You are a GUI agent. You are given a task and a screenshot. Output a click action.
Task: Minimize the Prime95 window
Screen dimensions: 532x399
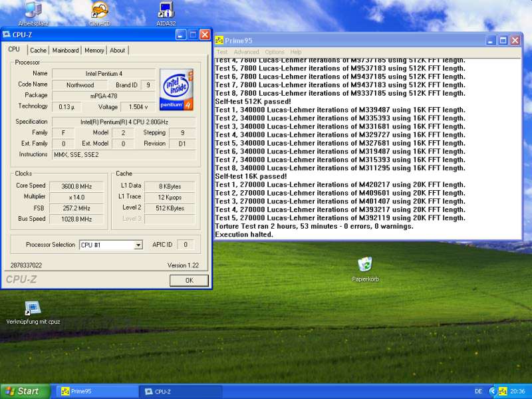pyautogui.click(x=491, y=41)
